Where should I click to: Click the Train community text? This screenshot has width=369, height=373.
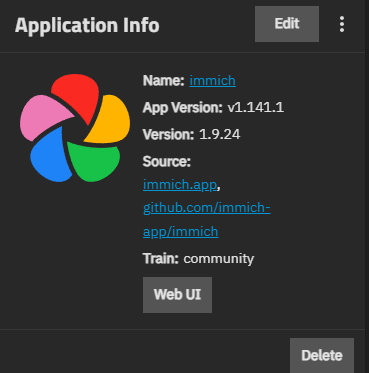tap(198, 258)
